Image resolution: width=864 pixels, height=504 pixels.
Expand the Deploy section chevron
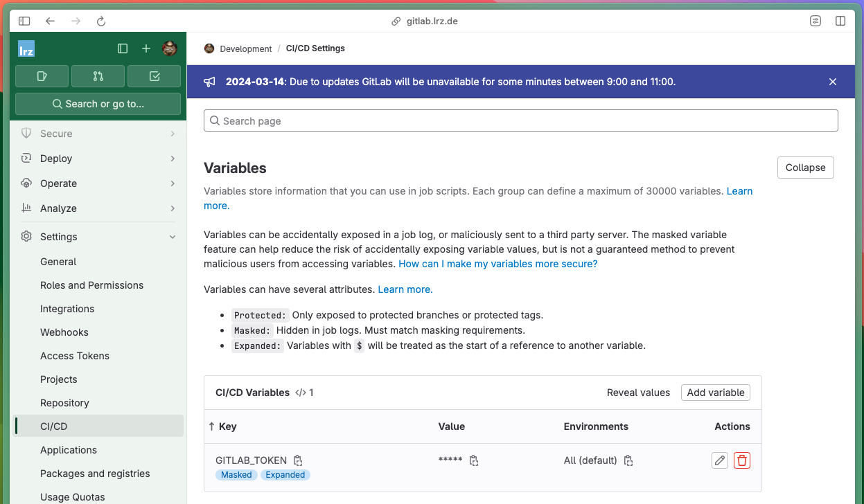(x=173, y=159)
